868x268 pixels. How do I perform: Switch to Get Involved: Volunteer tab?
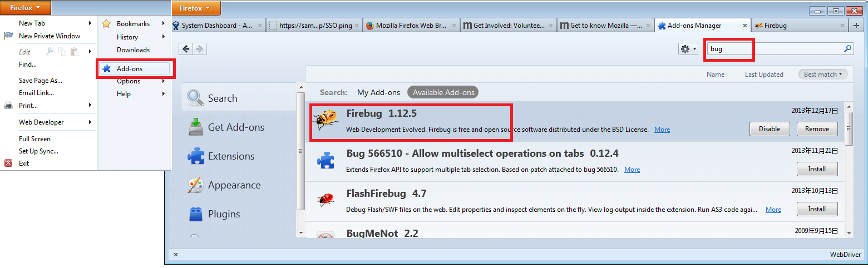click(508, 26)
